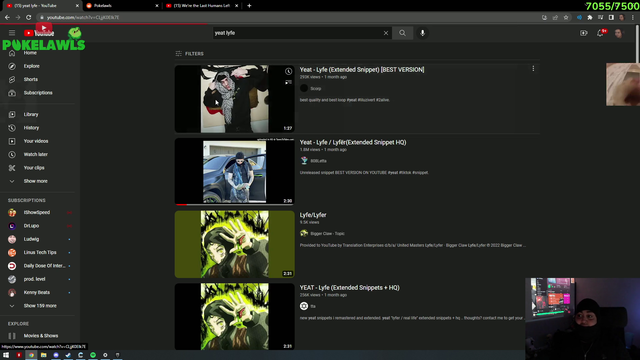Viewport: 640px width, 360px height.
Task: Open title Yeat - Lyfe / Lyfër(Extended Snippet HQ)
Action: click(353, 142)
